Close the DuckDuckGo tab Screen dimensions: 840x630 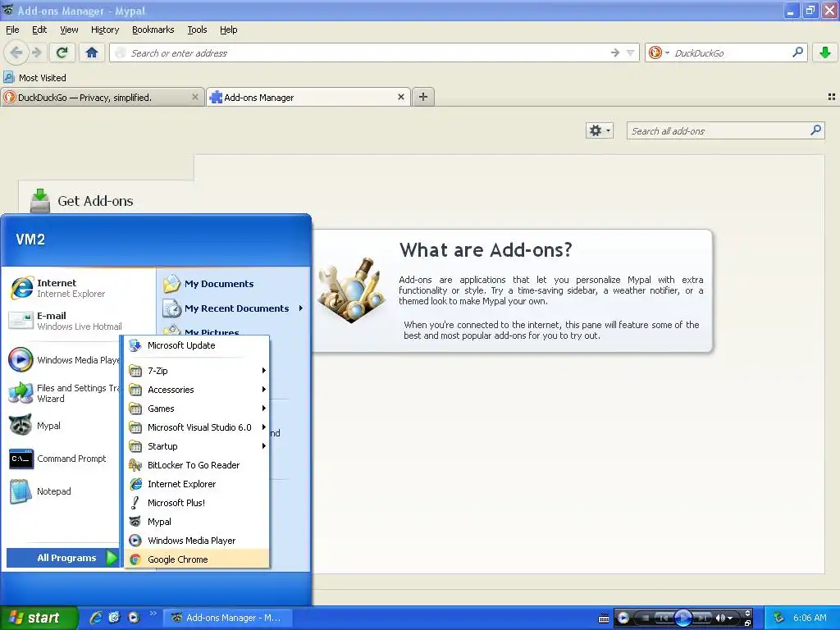click(195, 97)
